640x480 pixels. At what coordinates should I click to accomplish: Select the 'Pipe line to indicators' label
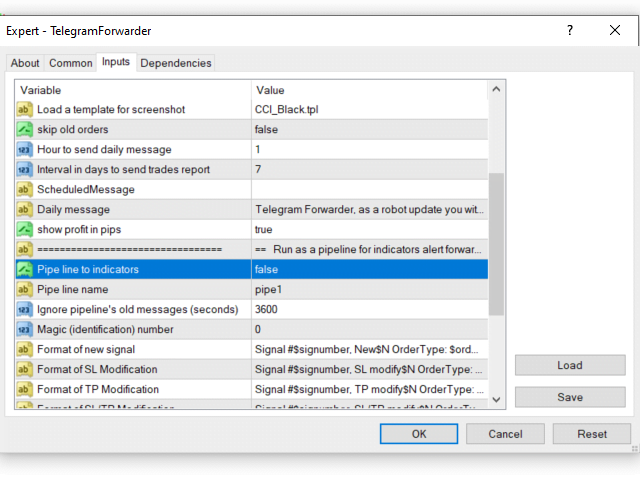point(88,269)
